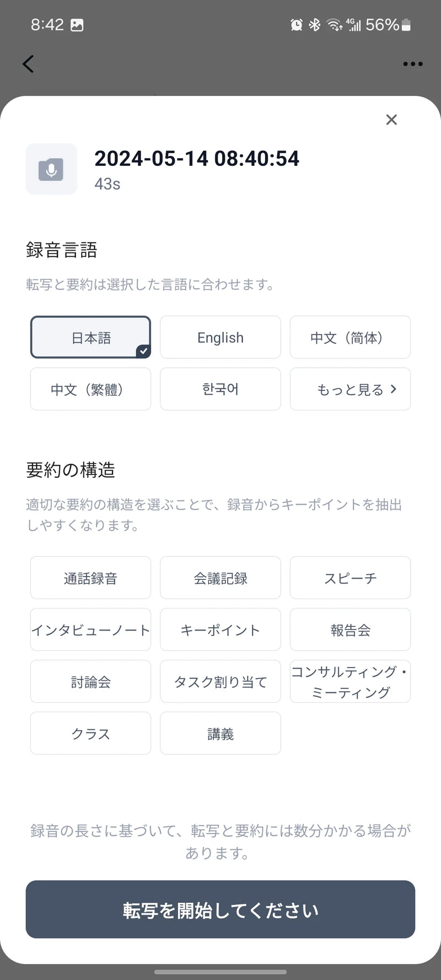Viewport: 441px width, 980px height.
Task: Close the transcription settings sheet
Action: coord(391,120)
